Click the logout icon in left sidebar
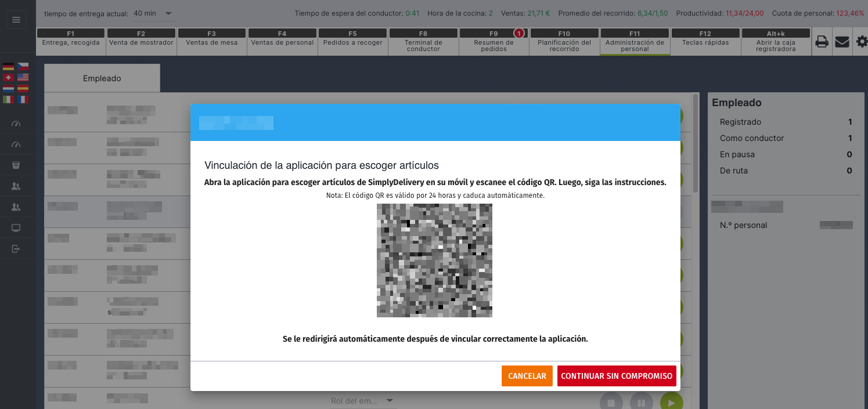Screen dimensions: 868x409 click(x=16, y=249)
